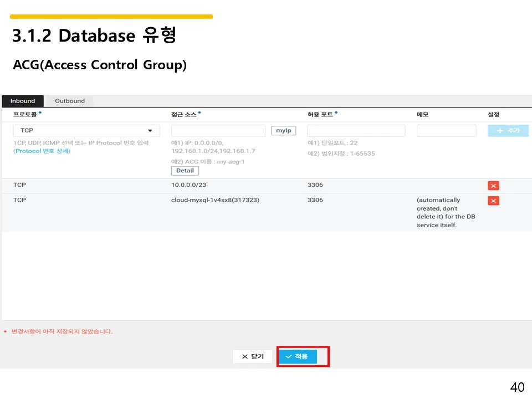Click the 메모 column header
The image size is (532, 399).
click(423, 115)
